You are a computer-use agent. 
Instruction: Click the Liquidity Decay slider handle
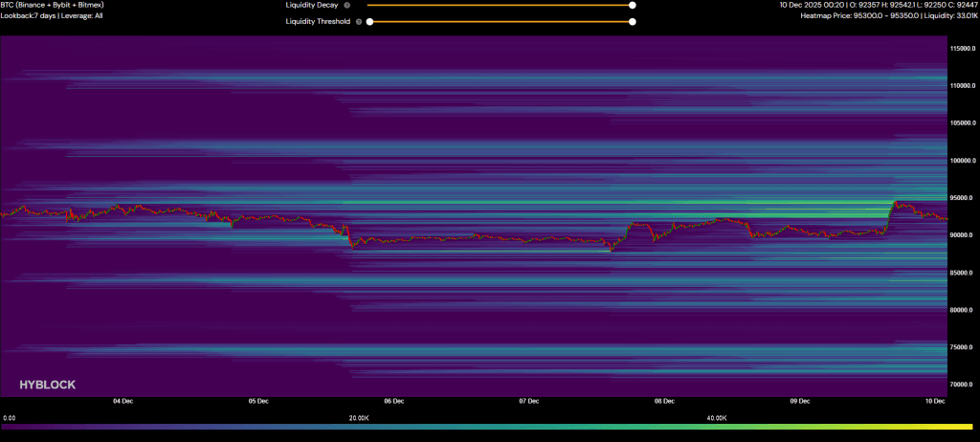point(633,5)
